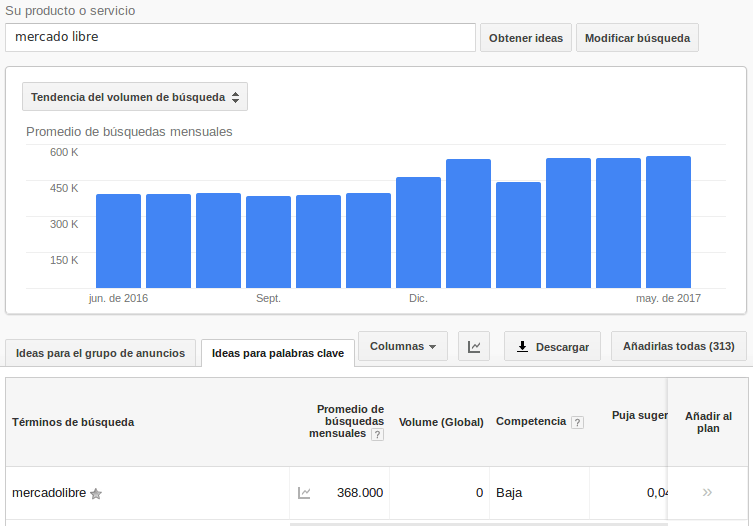Click the star icon next to mercadolibre
The height and width of the screenshot is (526, 753).
(96, 493)
